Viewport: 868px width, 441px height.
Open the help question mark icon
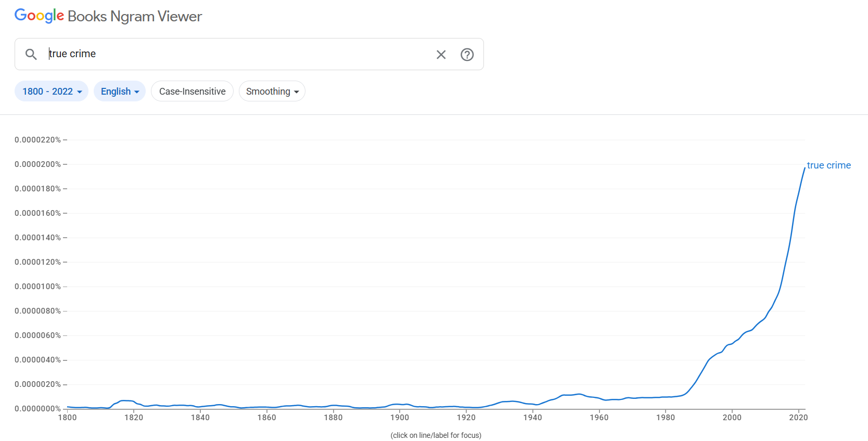click(x=467, y=54)
